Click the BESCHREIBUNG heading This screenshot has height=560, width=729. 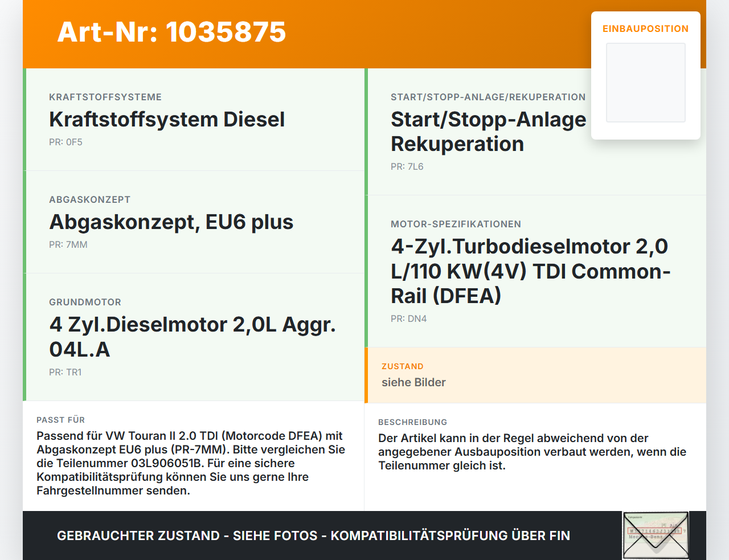click(x=412, y=422)
